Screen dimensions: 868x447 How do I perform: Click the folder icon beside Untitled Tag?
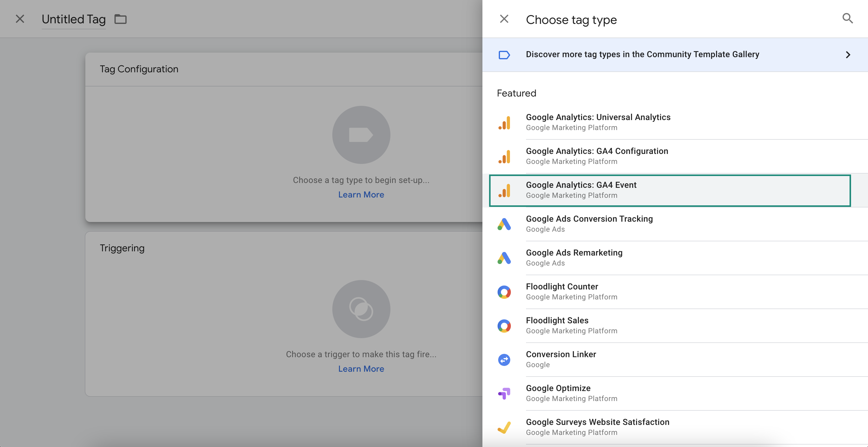tap(120, 19)
